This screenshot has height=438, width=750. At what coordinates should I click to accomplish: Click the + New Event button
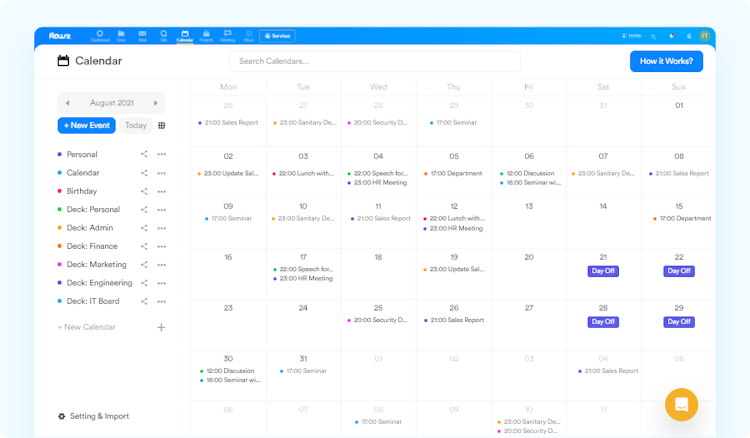click(x=87, y=125)
